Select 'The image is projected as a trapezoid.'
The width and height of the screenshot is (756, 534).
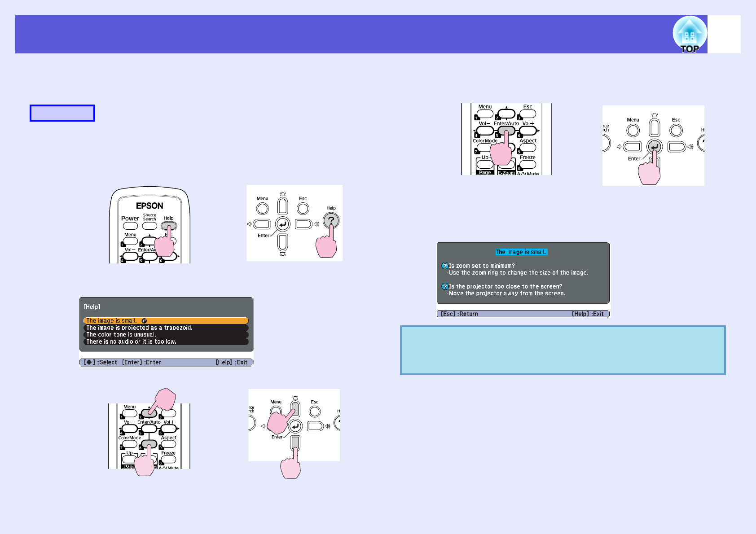point(166,328)
